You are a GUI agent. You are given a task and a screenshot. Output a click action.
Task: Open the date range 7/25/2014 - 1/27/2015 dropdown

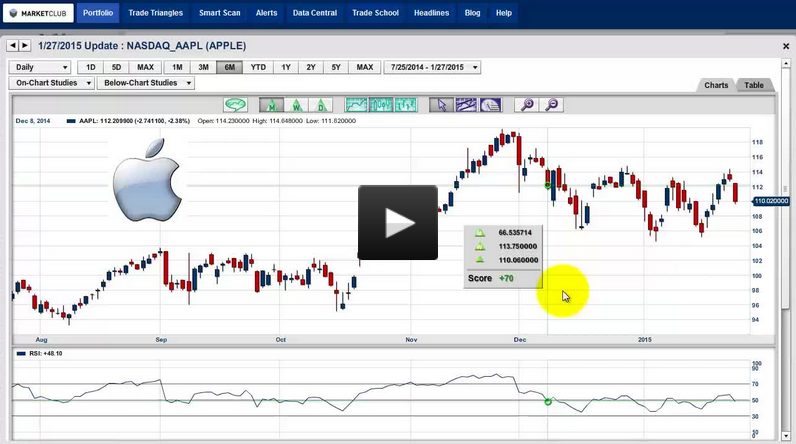(432, 67)
